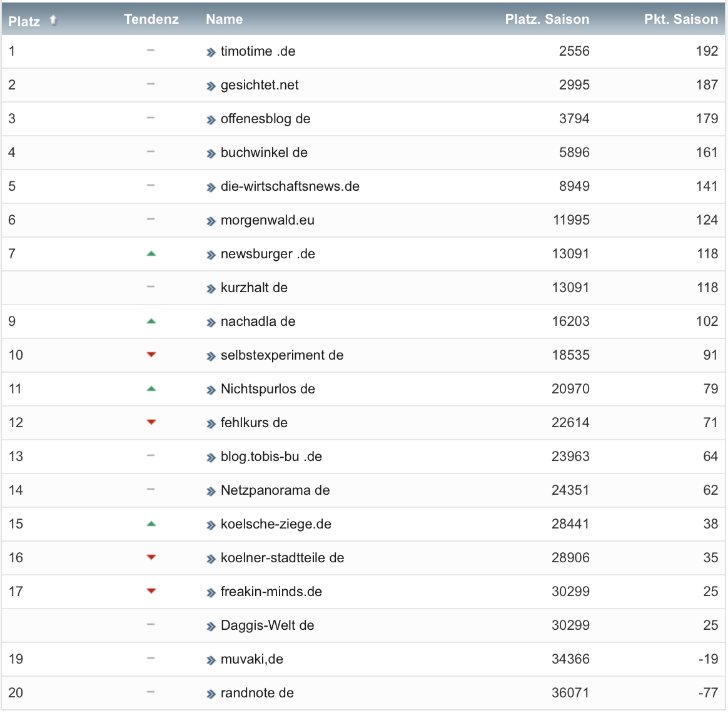Click the arrow icon before randnote de
This screenshot has width=728, height=713.
(211, 694)
